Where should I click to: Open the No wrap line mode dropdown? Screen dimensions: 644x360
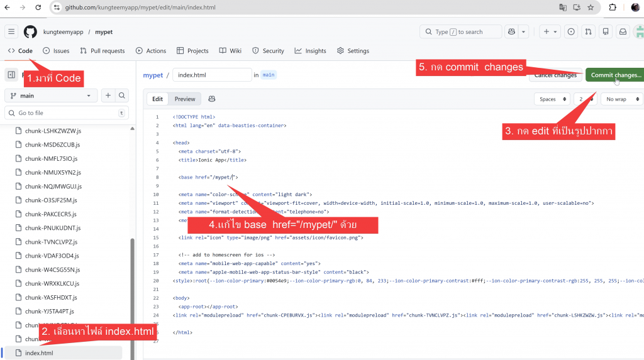point(621,99)
